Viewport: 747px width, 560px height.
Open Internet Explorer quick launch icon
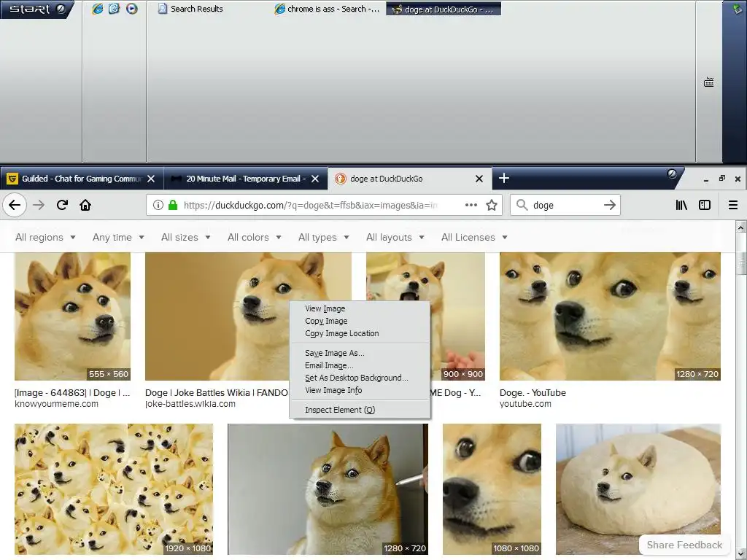(97, 9)
